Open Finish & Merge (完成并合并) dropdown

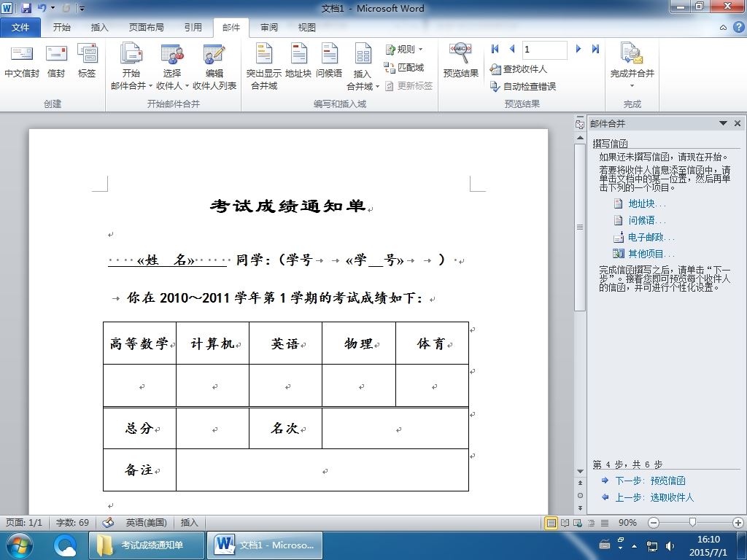tap(632, 66)
